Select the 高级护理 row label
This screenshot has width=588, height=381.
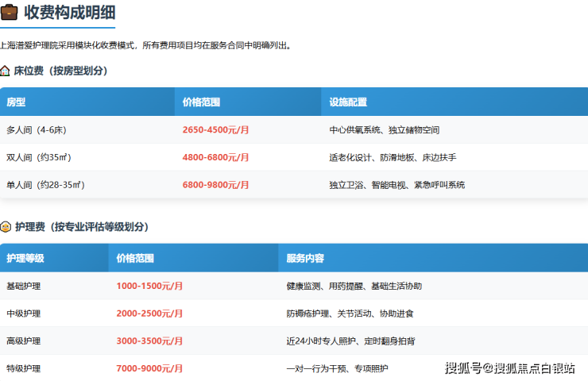coord(23,341)
